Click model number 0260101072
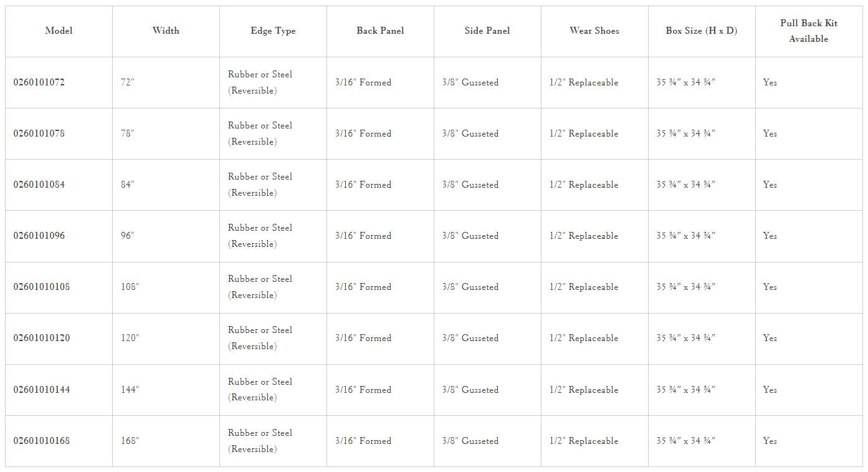This screenshot has height=472, width=868. tap(39, 82)
